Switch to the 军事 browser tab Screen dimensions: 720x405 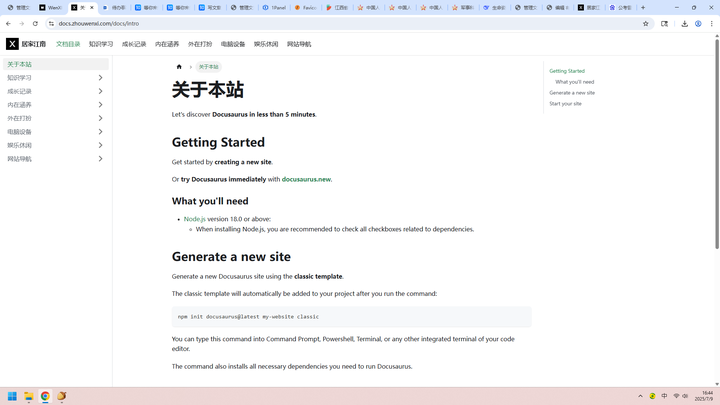tap(463, 7)
